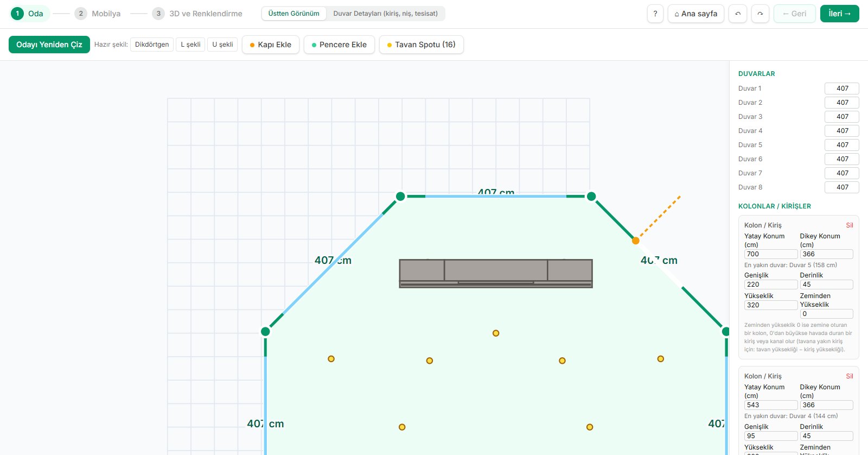
Task: Open the help question mark button
Action: click(x=655, y=14)
